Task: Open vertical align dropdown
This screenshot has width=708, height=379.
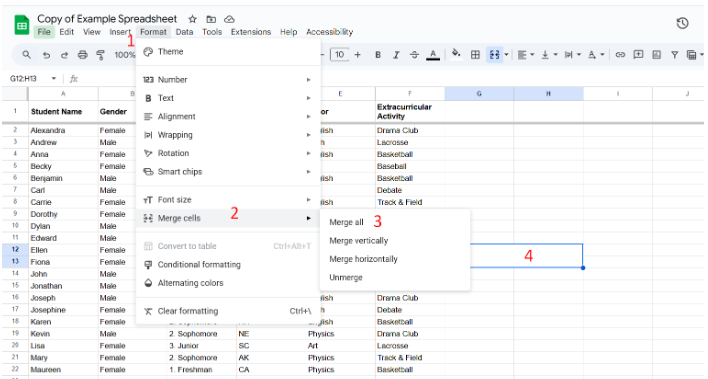Action: (549, 55)
